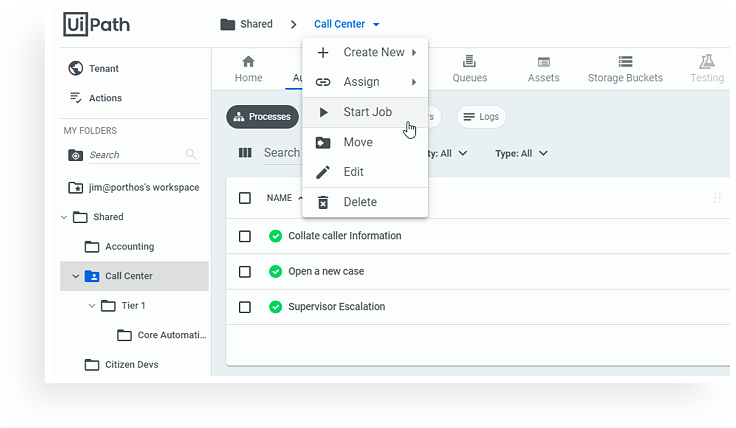Image resolution: width=736 pixels, height=428 pixels.
Task: Go to the Assets tab
Action: (544, 69)
